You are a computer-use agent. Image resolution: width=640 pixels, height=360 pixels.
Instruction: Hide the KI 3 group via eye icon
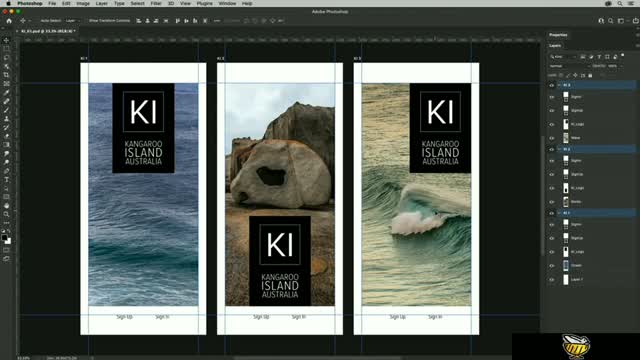(552, 85)
